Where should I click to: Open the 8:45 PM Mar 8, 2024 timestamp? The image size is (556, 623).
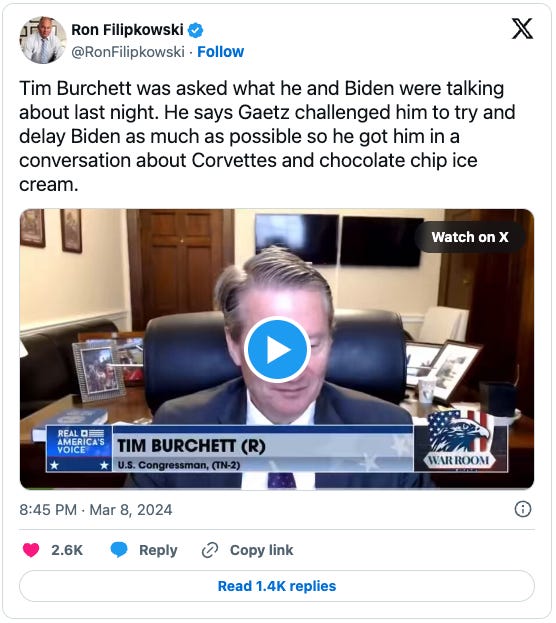[96, 510]
